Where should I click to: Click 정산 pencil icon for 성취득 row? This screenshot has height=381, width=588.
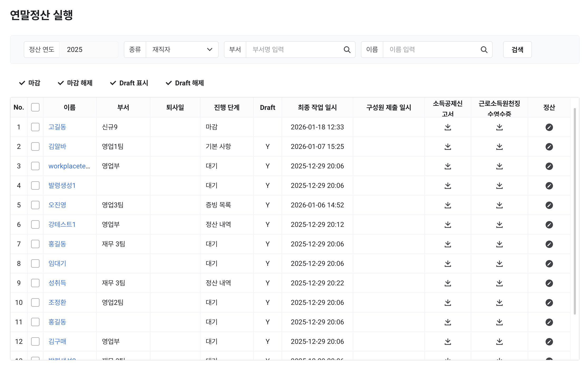(x=549, y=283)
